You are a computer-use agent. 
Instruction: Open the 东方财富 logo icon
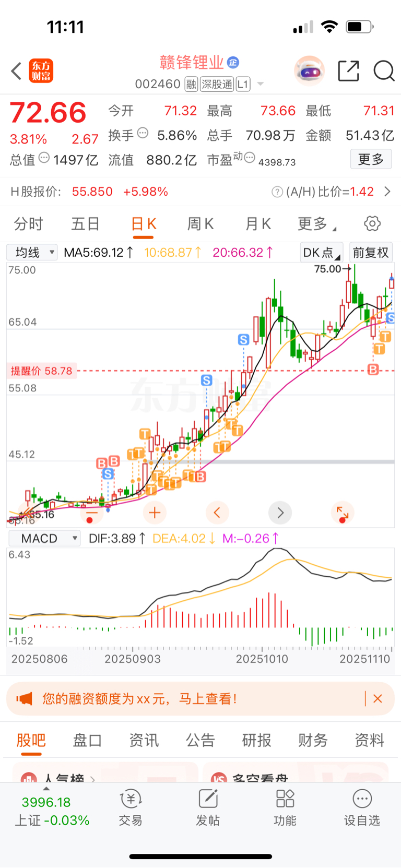(x=41, y=71)
